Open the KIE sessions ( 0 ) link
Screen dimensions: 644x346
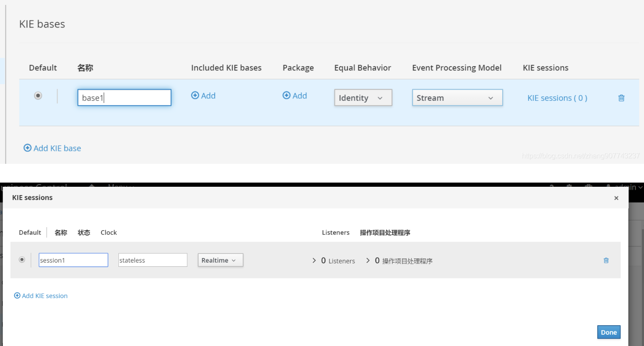coord(557,98)
